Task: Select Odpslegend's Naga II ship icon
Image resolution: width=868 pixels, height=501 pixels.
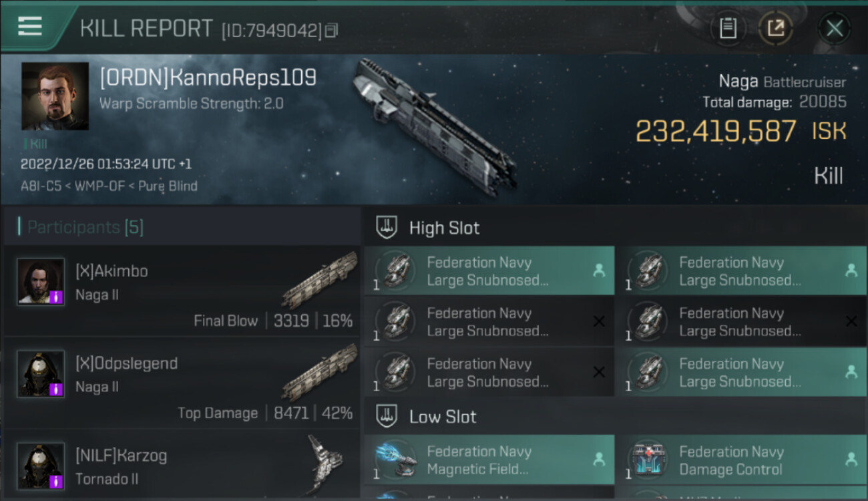Action: click(x=319, y=373)
